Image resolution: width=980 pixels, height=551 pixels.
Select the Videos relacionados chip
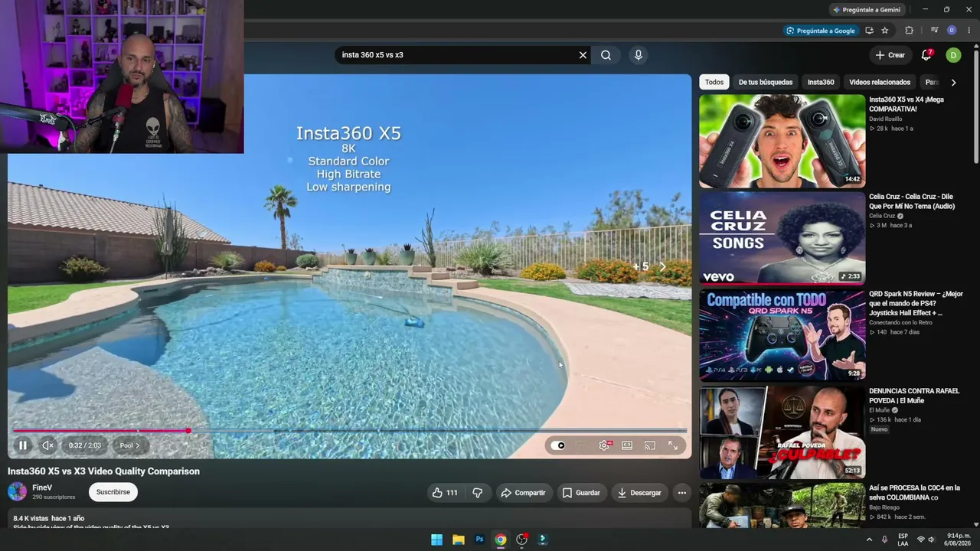coord(880,82)
